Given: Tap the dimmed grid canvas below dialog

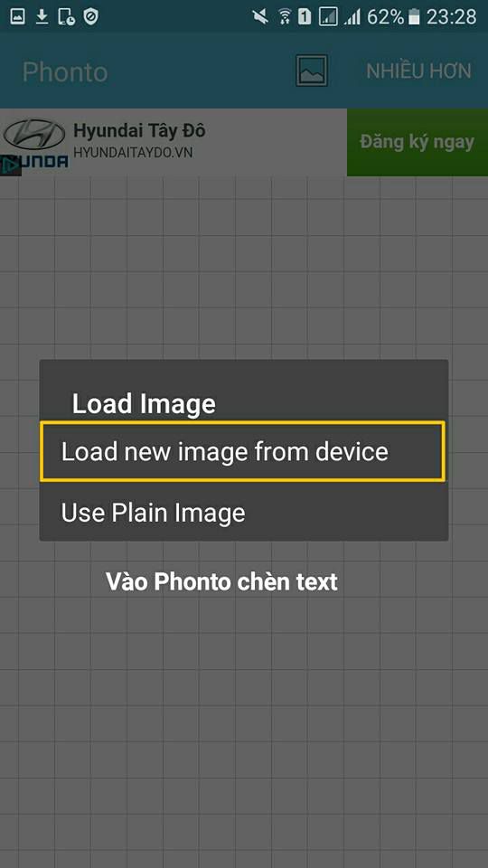Looking at the screenshot, I should coord(243,720).
